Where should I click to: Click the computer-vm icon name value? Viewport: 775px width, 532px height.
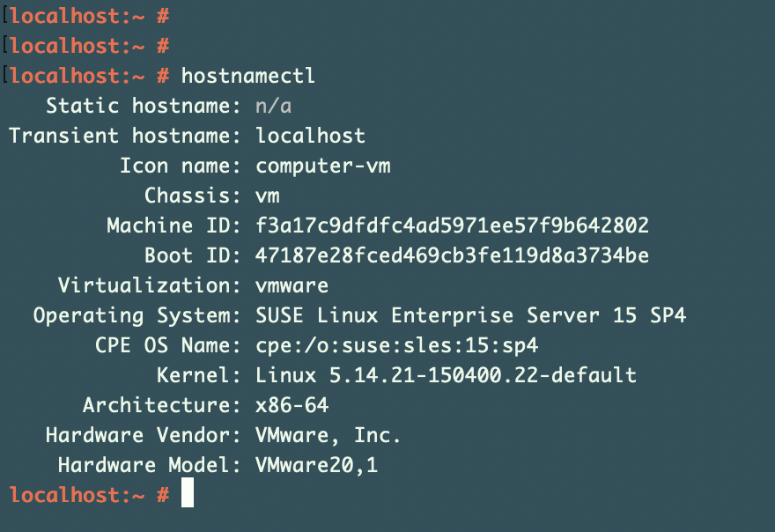click(x=322, y=166)
